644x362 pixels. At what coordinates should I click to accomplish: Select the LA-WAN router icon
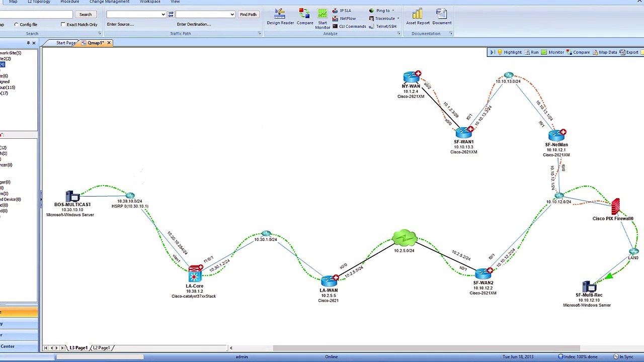coord(329,281)
